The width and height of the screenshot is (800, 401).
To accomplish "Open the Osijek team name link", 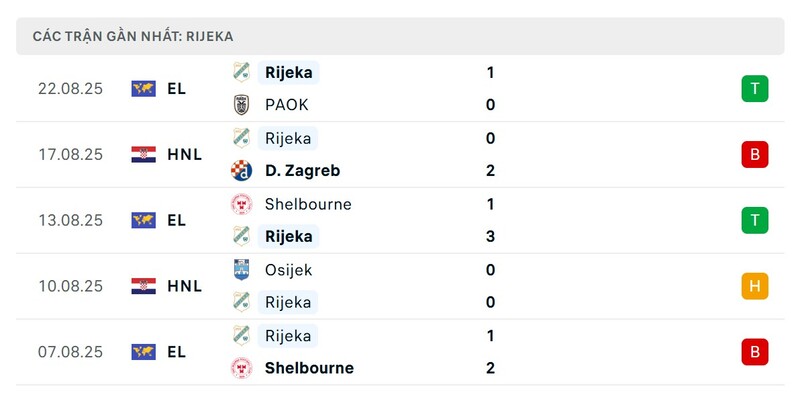I will (x=288, y=270).
